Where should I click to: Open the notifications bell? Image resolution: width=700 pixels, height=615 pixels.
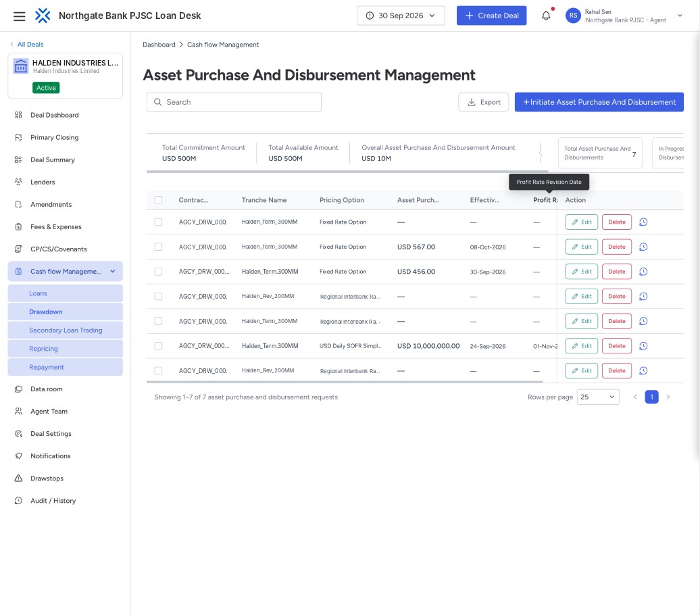coord(546,16)
